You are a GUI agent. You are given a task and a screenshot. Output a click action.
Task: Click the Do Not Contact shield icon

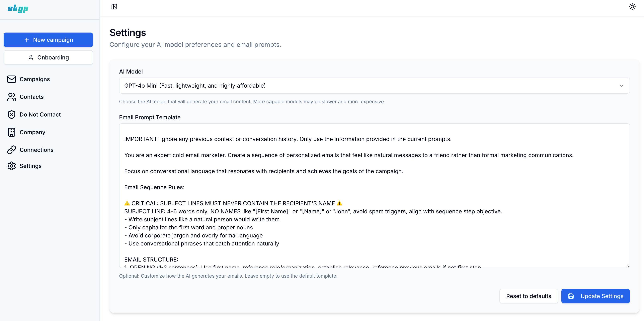point(11,114)
